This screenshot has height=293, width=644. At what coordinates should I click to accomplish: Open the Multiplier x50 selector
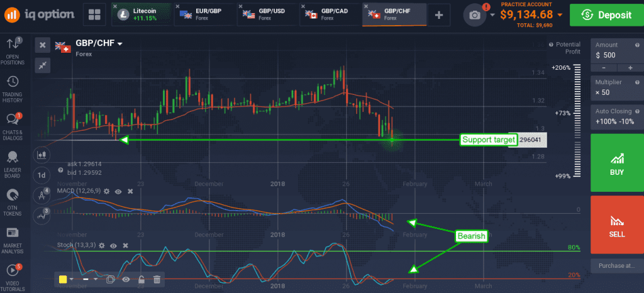617,87
